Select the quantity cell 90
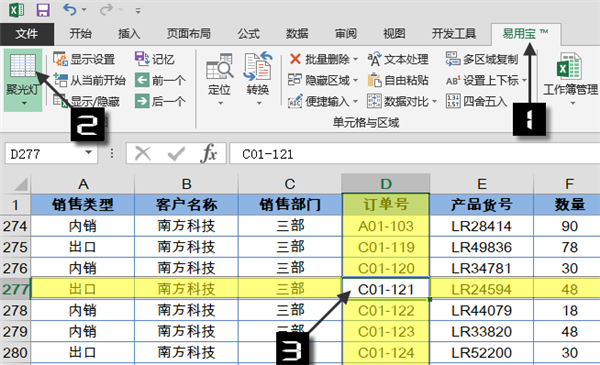The width and height of the screenshot is (600, 365). [569, 226]
